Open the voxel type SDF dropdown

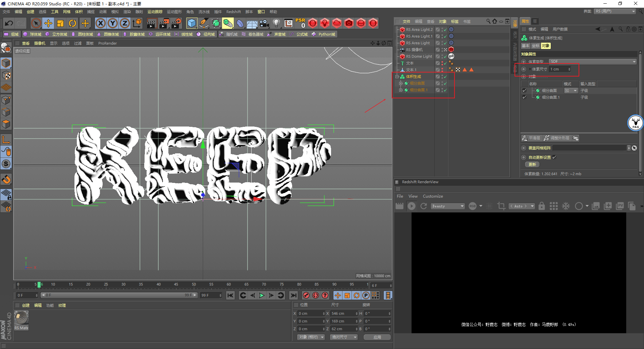[593, 61]
